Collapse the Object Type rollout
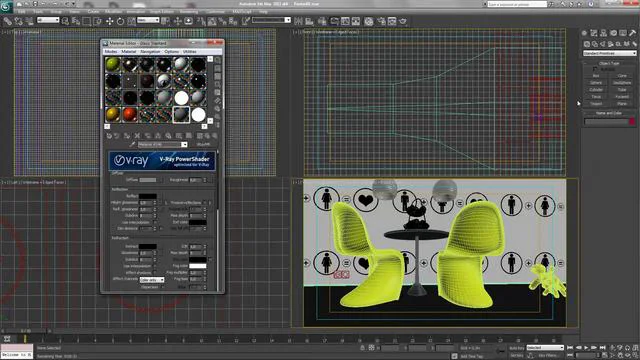 [x=609, y=63]
